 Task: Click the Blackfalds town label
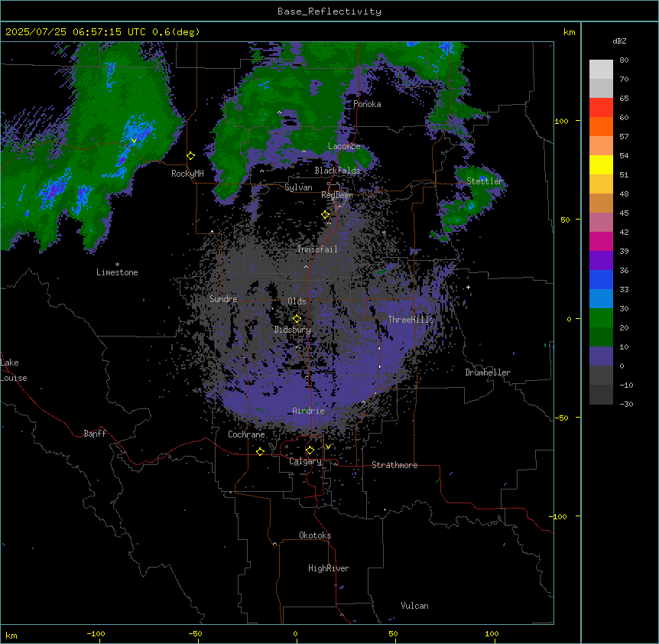click(x=337, y=171)
